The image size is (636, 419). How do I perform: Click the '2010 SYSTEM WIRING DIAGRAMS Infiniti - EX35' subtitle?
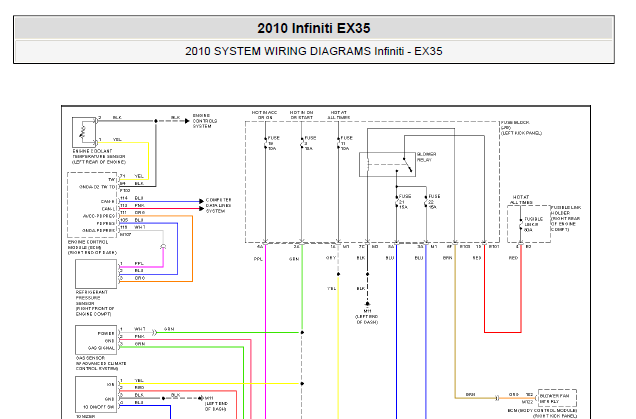(x=314, y=52)
